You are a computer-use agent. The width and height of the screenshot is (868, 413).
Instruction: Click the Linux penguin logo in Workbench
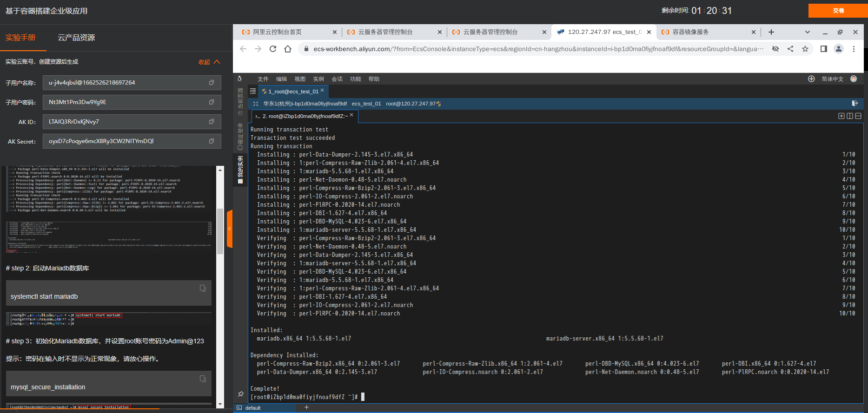(x=240, y=79)
